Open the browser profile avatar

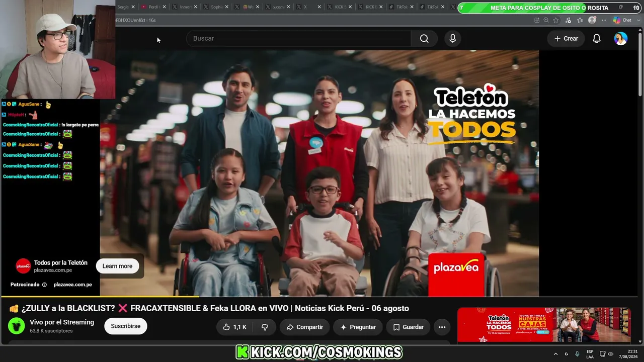[592, 20]
